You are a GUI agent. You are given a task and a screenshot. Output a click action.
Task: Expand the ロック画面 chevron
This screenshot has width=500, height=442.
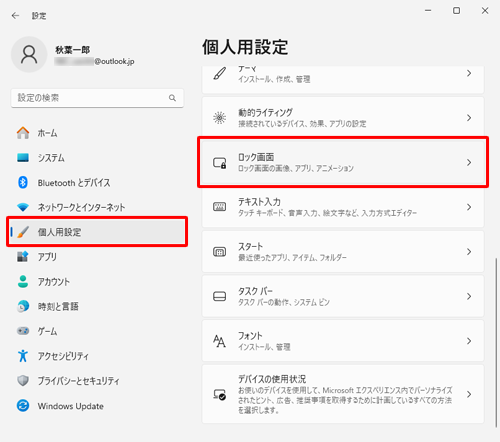click(x=469, y=162)
